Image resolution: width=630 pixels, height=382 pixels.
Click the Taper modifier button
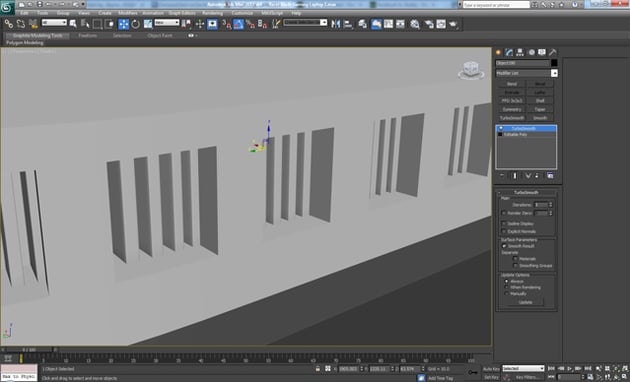(540, 109)
